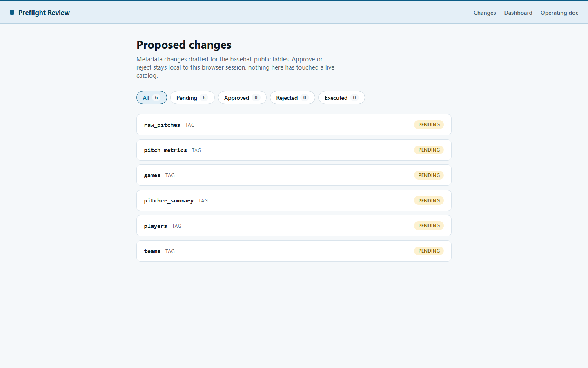Select the All filter tab

(151, 98)
